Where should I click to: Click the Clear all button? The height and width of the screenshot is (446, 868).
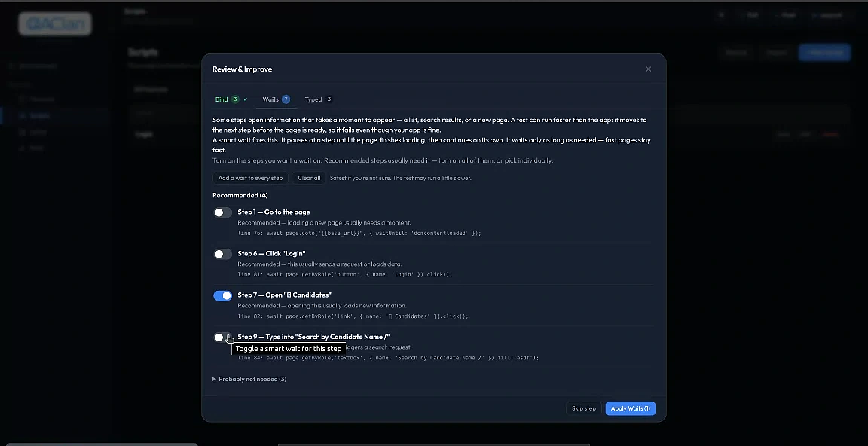pos(309,179)
